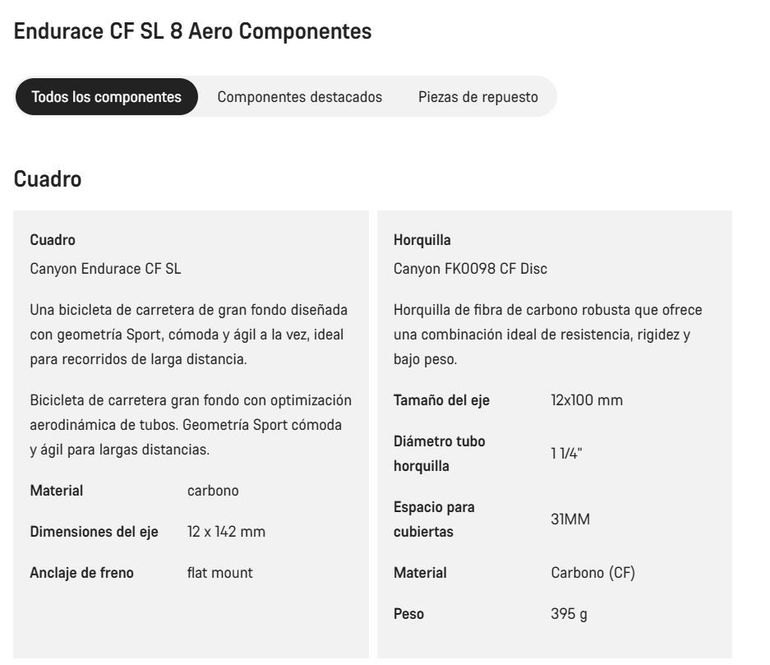Click the large Cuadro section heading
Image resolution: width=770 pixels, height=665 pixels.
[x=48, y=179]
